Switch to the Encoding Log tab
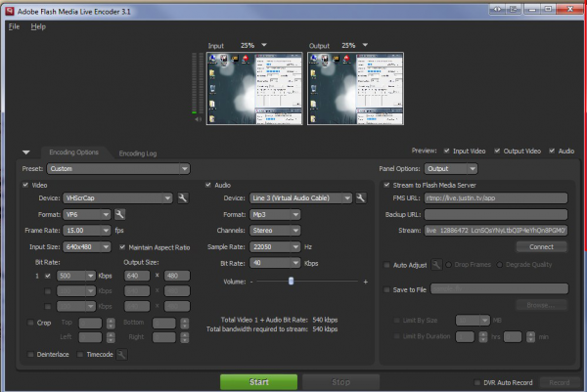The image size is (587, 392). tap(136, 152)
